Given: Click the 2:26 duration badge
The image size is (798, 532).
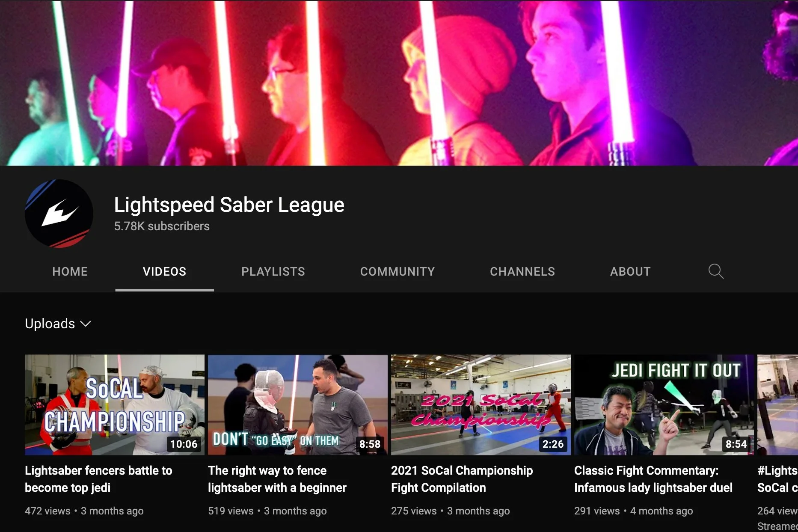Looking at the screenshot, I should click(553, 444).
